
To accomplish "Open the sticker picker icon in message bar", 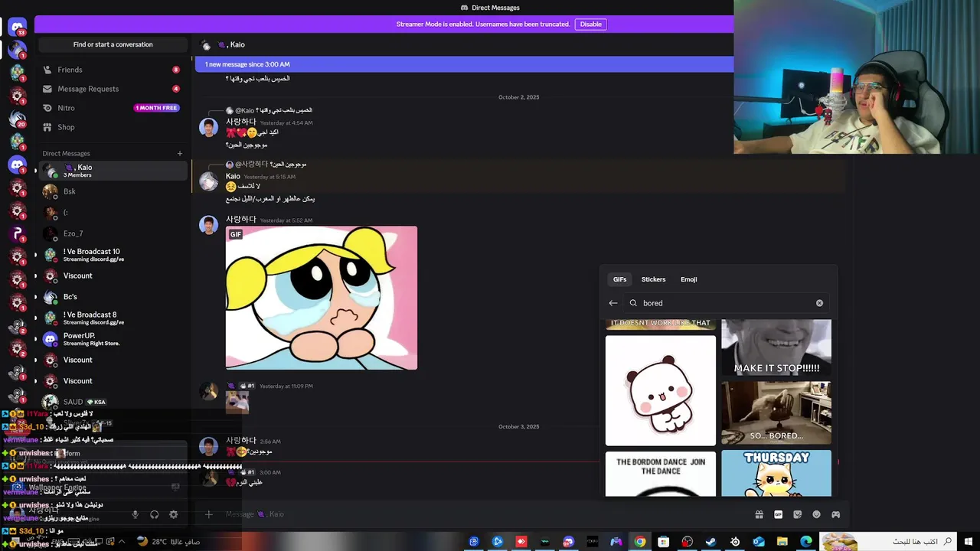I will coord(798,514).
